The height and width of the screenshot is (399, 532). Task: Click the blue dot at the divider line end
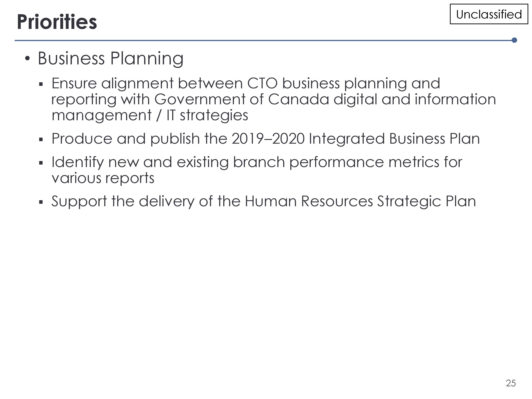514,40
